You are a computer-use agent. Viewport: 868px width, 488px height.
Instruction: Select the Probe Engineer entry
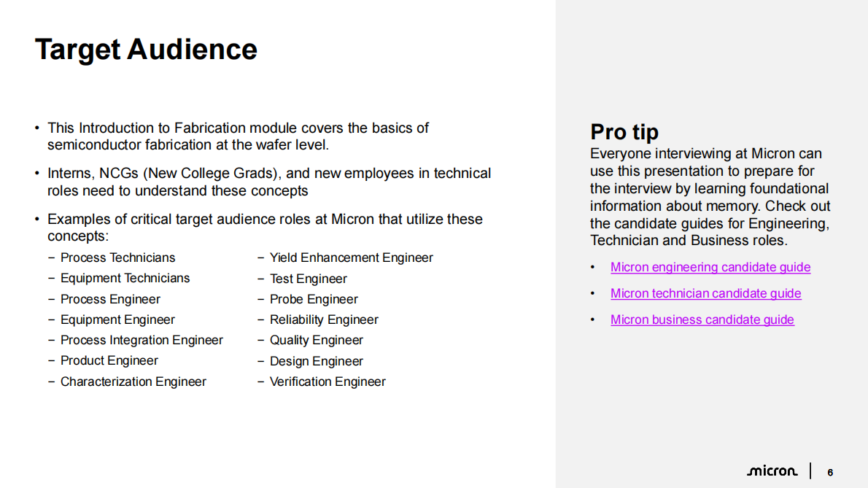314,299
